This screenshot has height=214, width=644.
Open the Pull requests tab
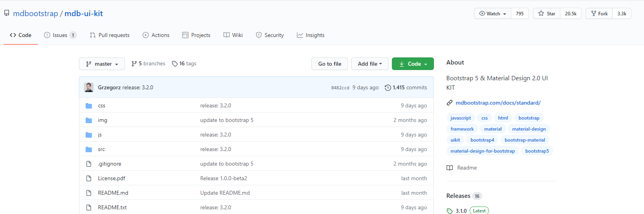point(110,35)
